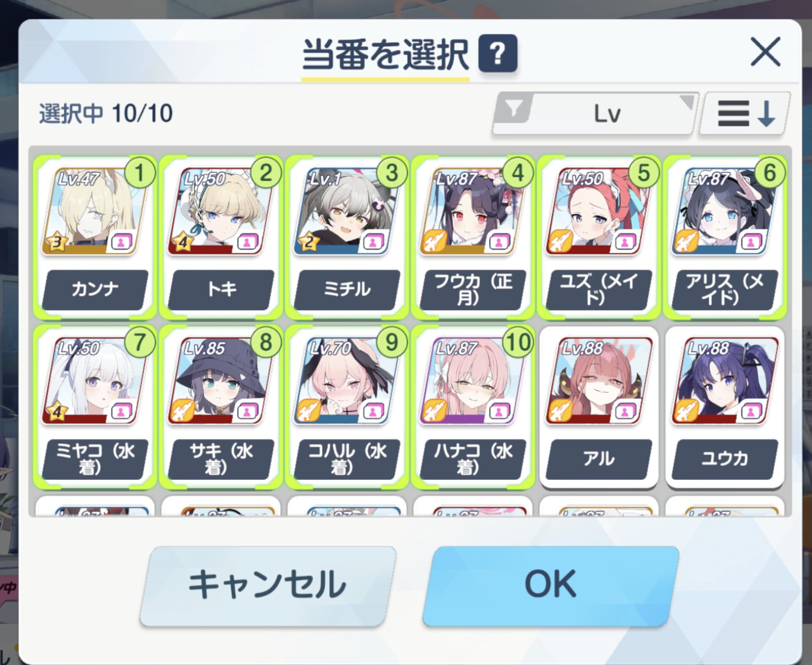This screenshot has height=665, width=812.
Task: Select the ユウカ character card
Action: coord(725,407)
